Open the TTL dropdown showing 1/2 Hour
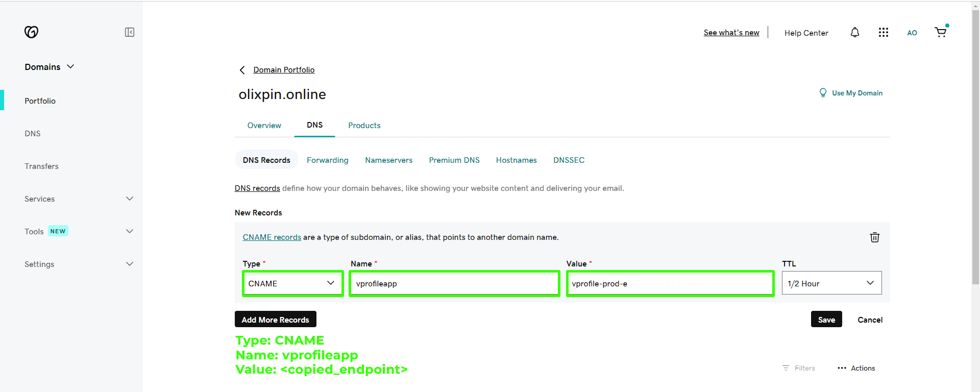This screenshot has height=392, width=980. 831,283
